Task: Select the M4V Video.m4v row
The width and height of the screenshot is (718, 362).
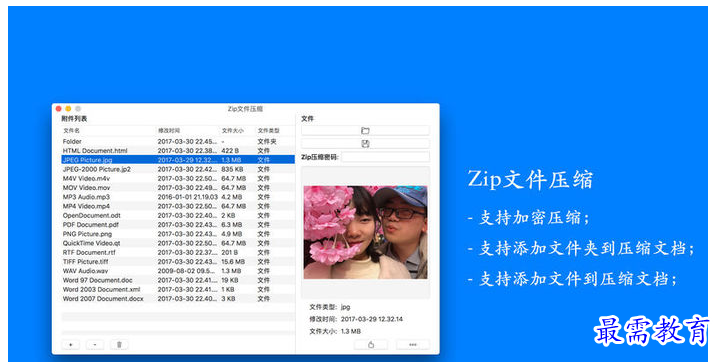Action: (178, 178)
